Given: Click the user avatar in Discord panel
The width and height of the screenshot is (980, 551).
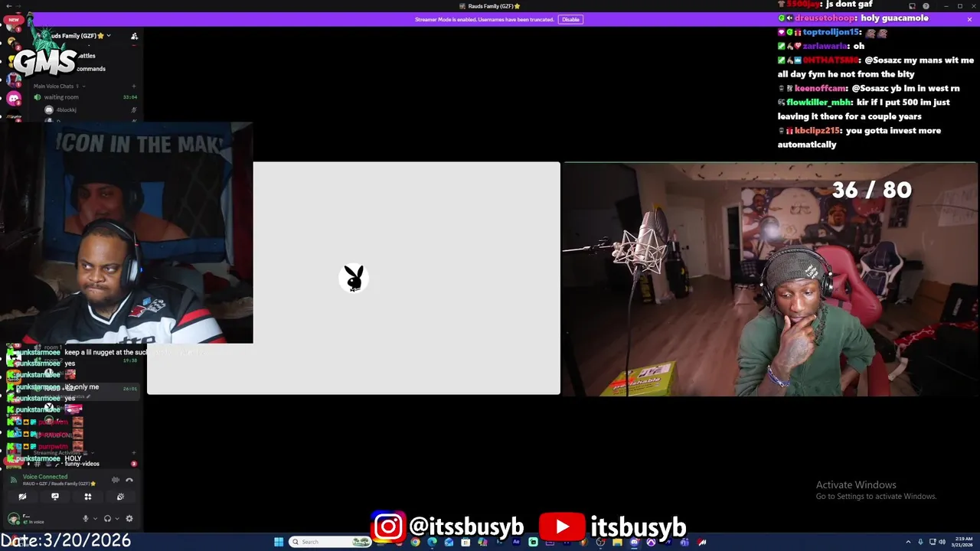Looking at the screenshot, I should point(13,518).
